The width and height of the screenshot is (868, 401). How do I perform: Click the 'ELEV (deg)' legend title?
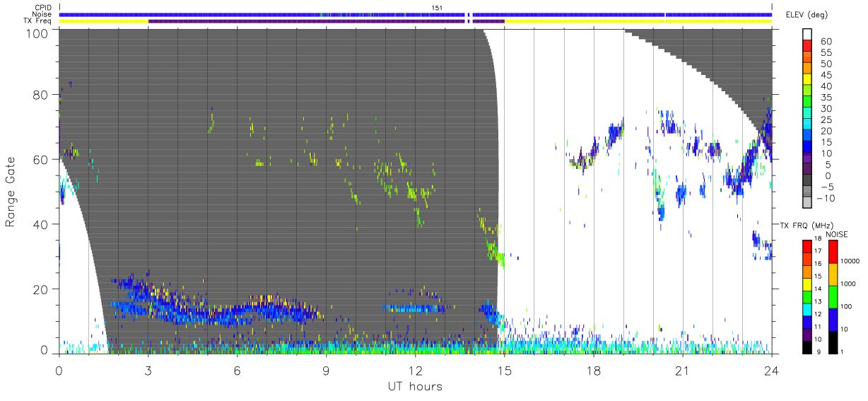(807, 14)
